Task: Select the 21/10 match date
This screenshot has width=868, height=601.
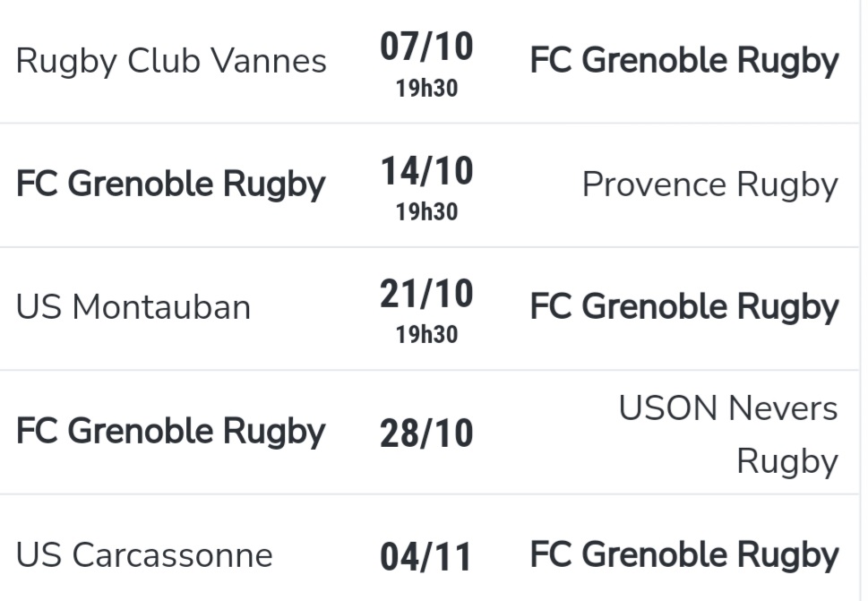Action: click(426, 293)
